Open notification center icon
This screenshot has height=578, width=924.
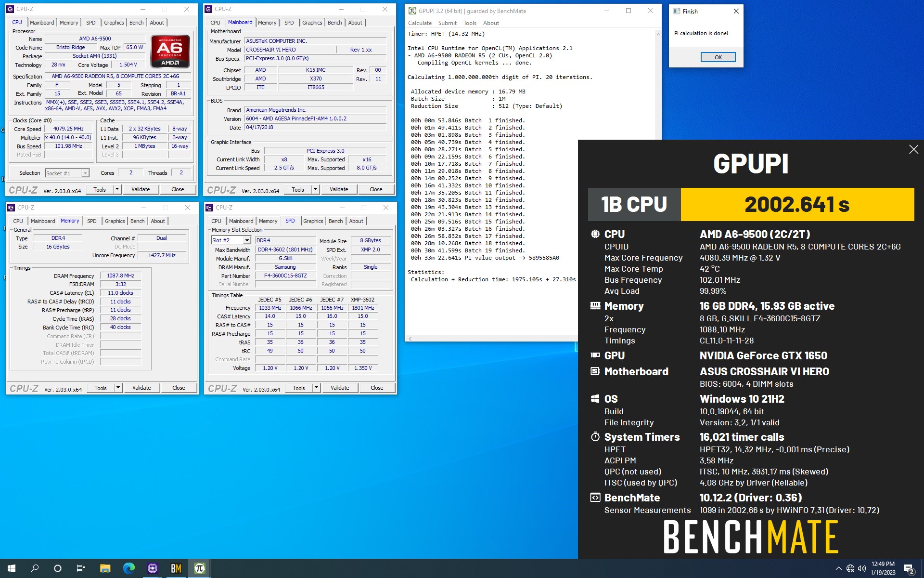pos(909,569)
